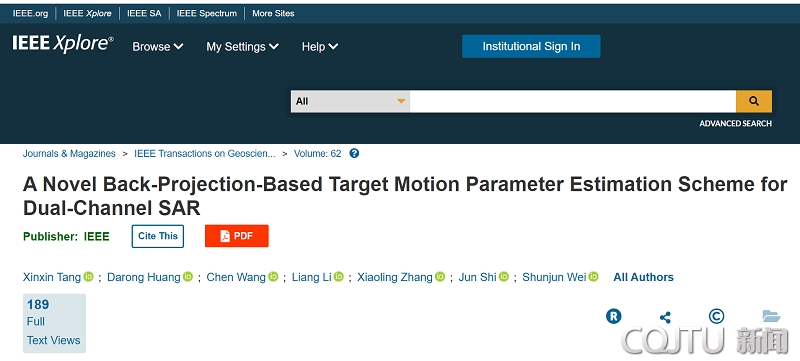Viewport: 800px width, 361px height.
Task: Open the ORCID icon next to Shunjun Wei
Action: pyautogui.click(x=593, y=276)
